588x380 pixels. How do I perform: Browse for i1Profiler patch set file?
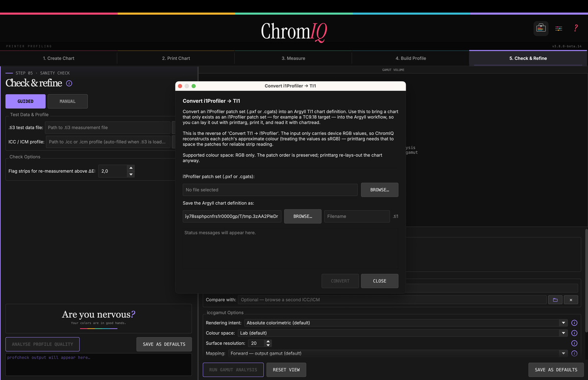379,190
